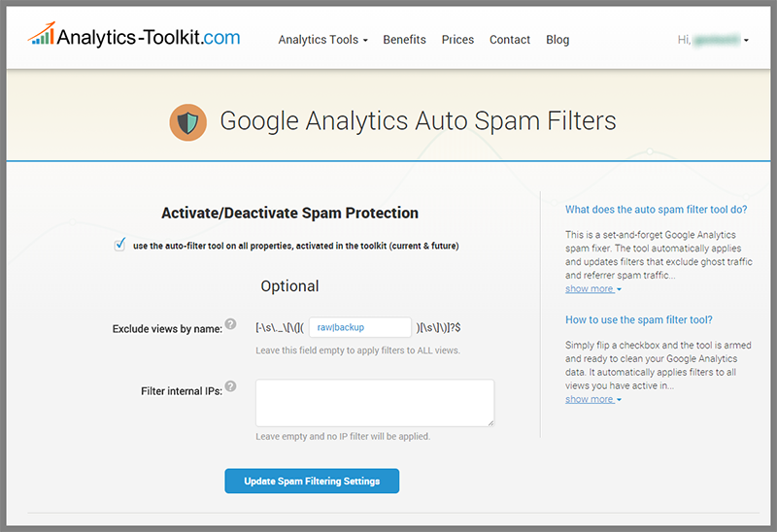Open 'What does the auto spam filter tool do?'
Screen dimensions: 777x532
657,210
